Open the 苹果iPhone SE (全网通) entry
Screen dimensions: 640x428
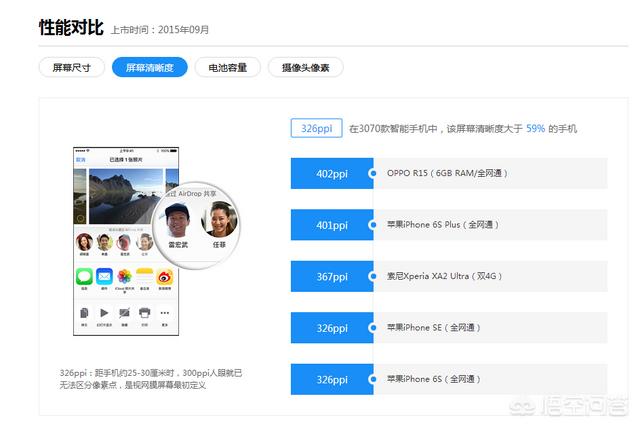490,328
